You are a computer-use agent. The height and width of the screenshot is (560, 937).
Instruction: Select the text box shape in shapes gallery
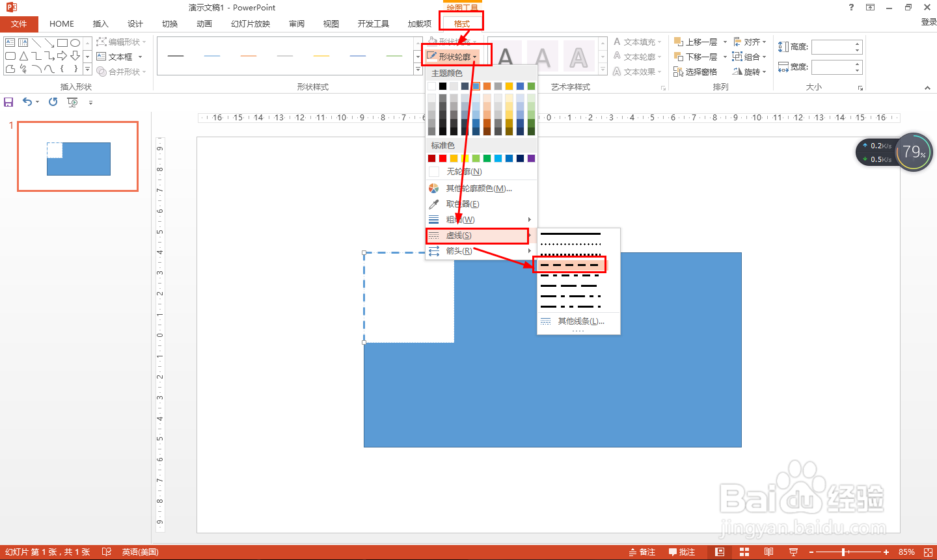click(10, 43)
